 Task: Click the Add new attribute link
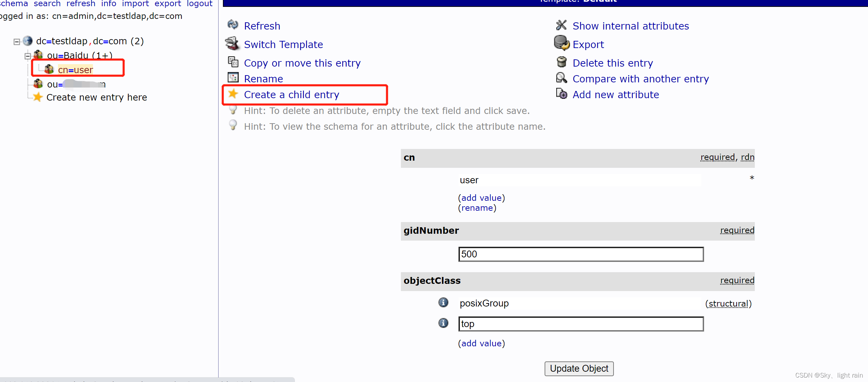point(616,94)
